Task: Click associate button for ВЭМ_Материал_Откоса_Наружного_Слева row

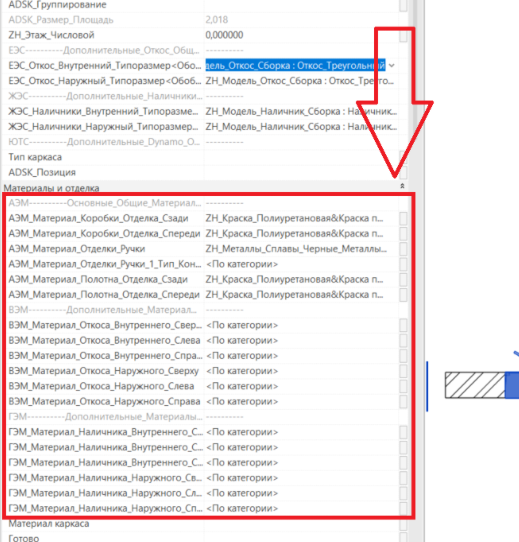Action: 403,386
